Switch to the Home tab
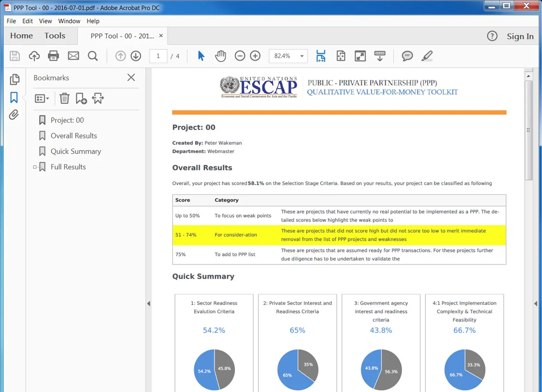This screenshot has width=542, height=392. click(x=21, y=36)
